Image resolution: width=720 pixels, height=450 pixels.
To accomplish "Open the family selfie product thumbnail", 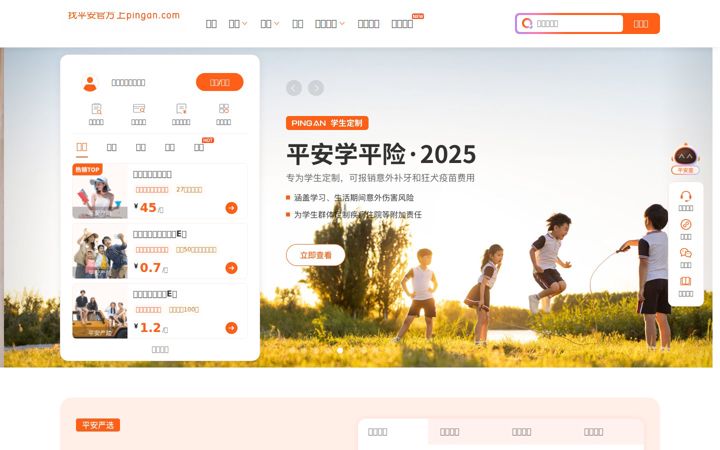I will pos(100,251).
